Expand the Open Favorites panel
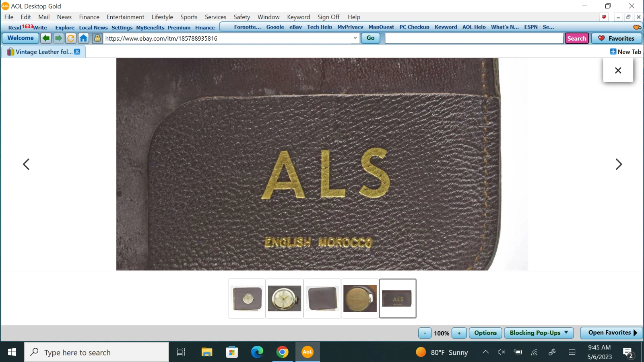The image size is (644, 362). point(611,333)
